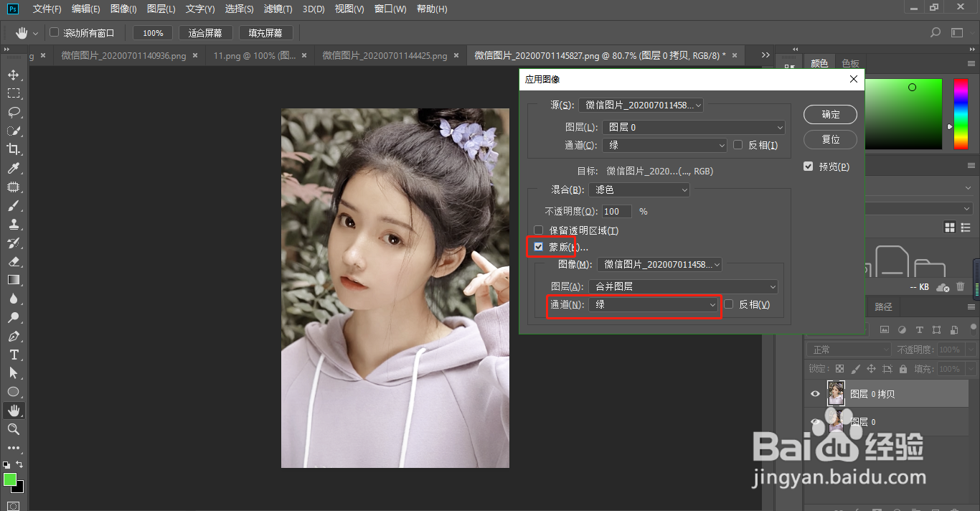Select the Clone Stamp tool
The width and height of the screenshot is (980, 511).
point(13,224)
